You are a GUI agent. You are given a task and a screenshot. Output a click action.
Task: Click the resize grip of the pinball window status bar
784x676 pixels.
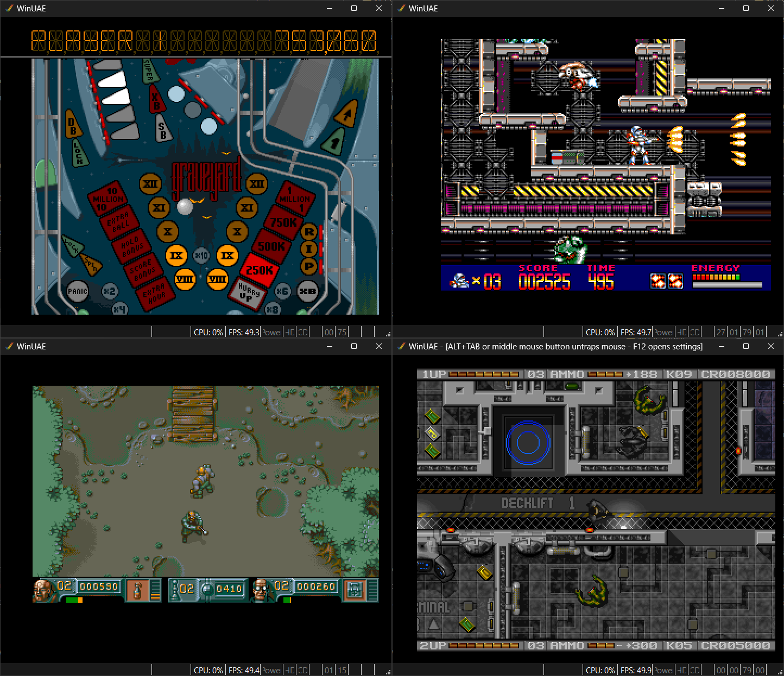pos(388,334)
